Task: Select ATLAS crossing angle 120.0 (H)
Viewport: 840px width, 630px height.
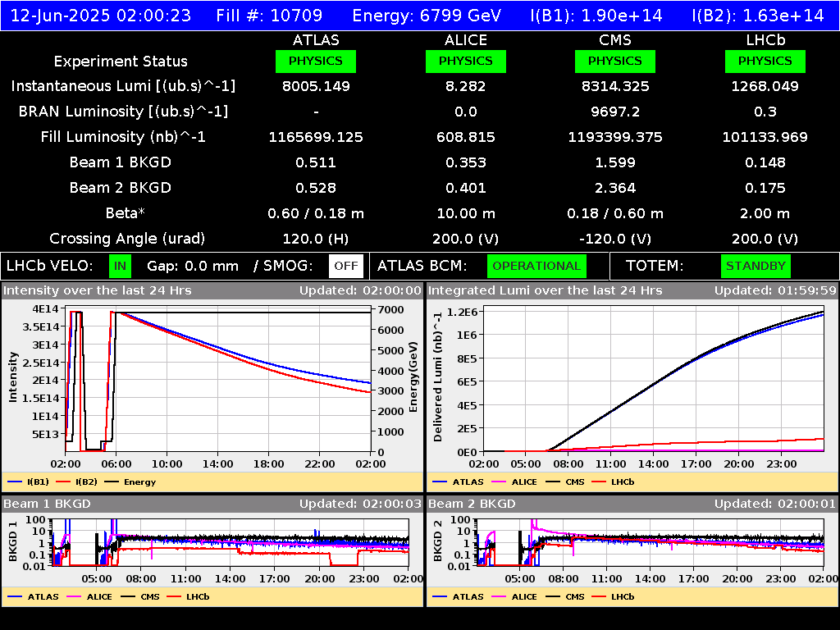Action: tap(316, 239)
